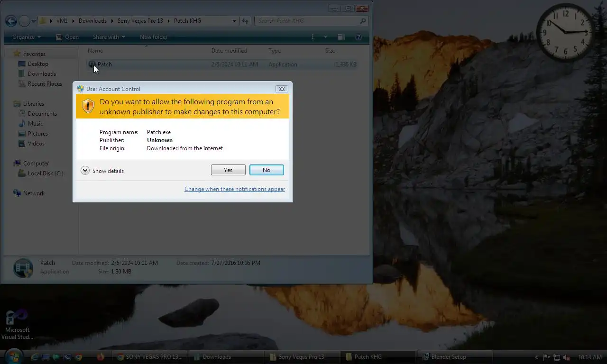The height and width of the screenshot is (364, 607).
Task: Click the taskbar clock showing 10:14 AM
Action: click(x=590, y=357)
